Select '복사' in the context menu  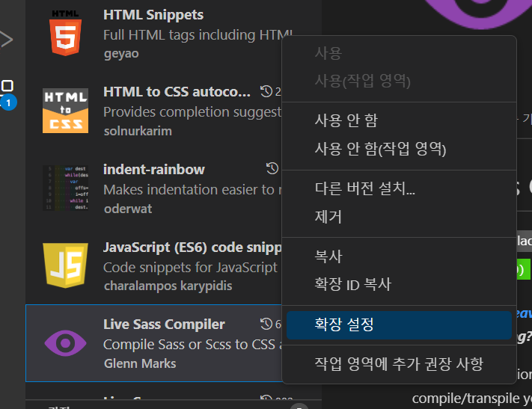click(399, 256)
